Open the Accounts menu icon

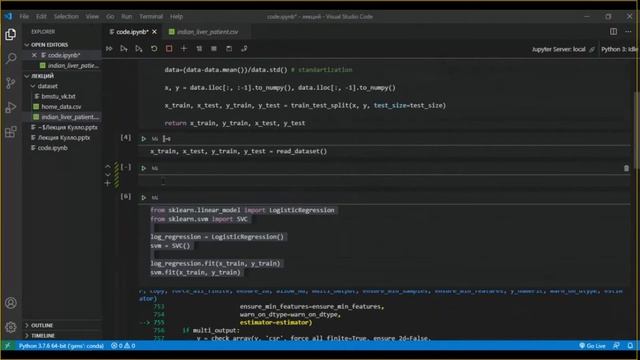(x=11, y=303)
